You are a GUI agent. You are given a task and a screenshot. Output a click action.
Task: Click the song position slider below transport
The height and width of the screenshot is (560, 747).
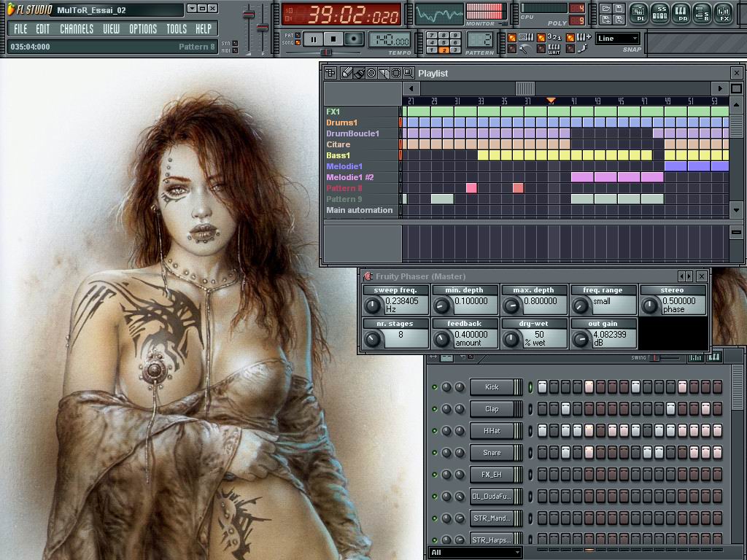tap(326, 52)
